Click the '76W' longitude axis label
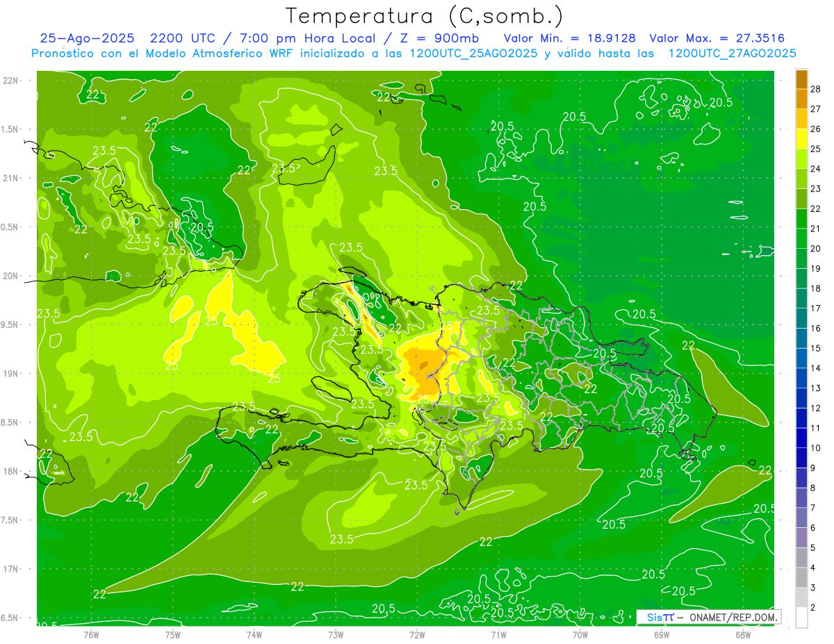Viewport: 834px width, 644px height. tap(91, 635)
